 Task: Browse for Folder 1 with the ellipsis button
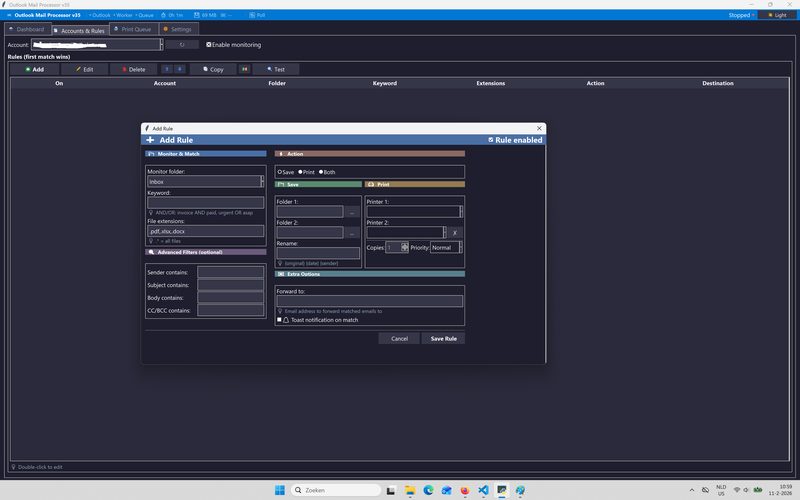pos(352,212)
